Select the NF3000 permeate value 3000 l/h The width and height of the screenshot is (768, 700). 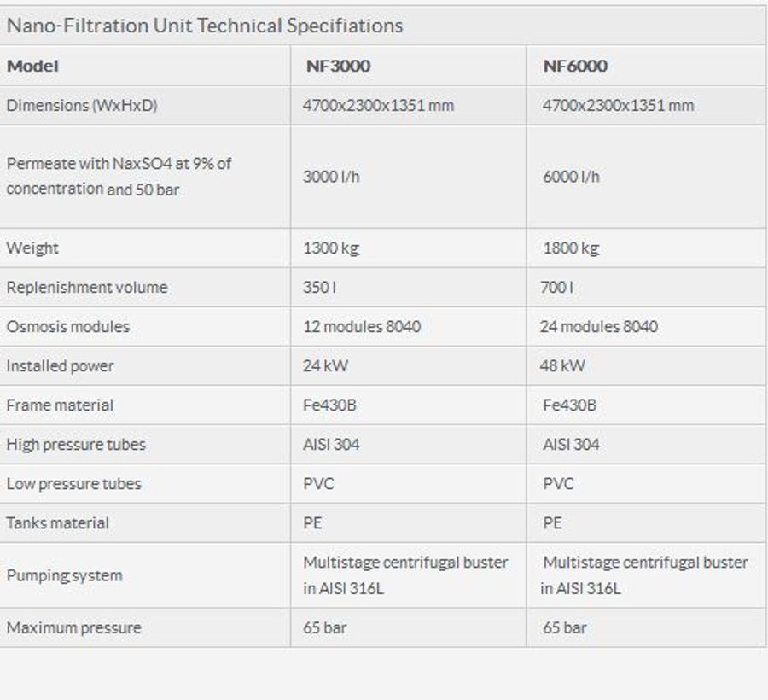coord(331,177)
